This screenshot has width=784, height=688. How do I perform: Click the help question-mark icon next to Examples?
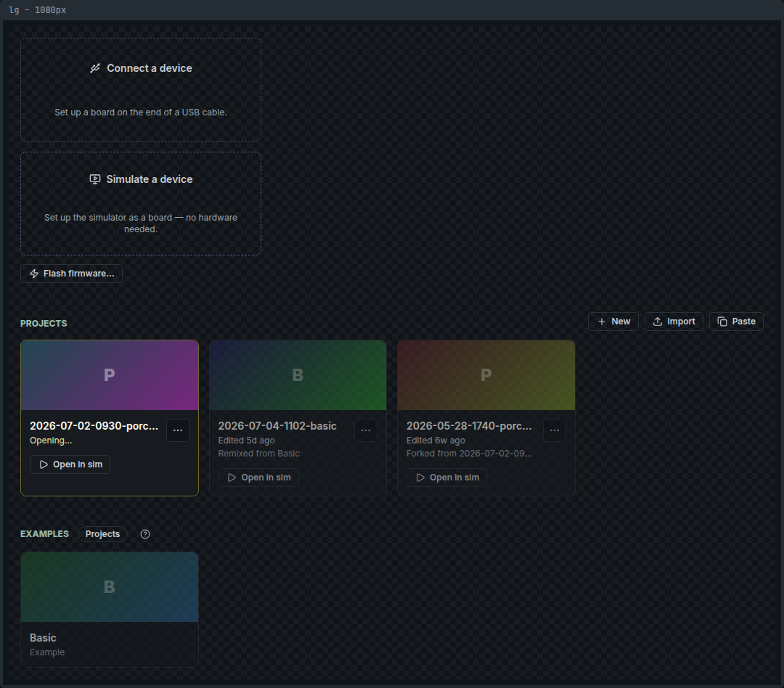pos(145,534)
